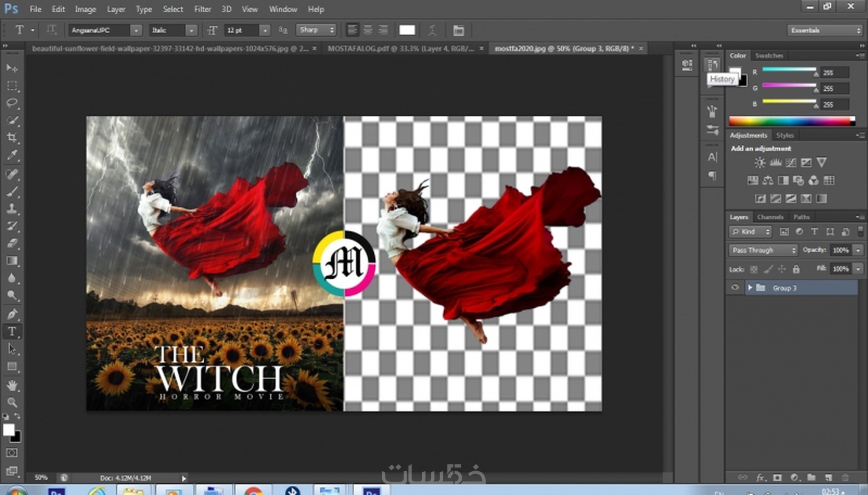Open the Character panel icon

(x=712, y=157)
